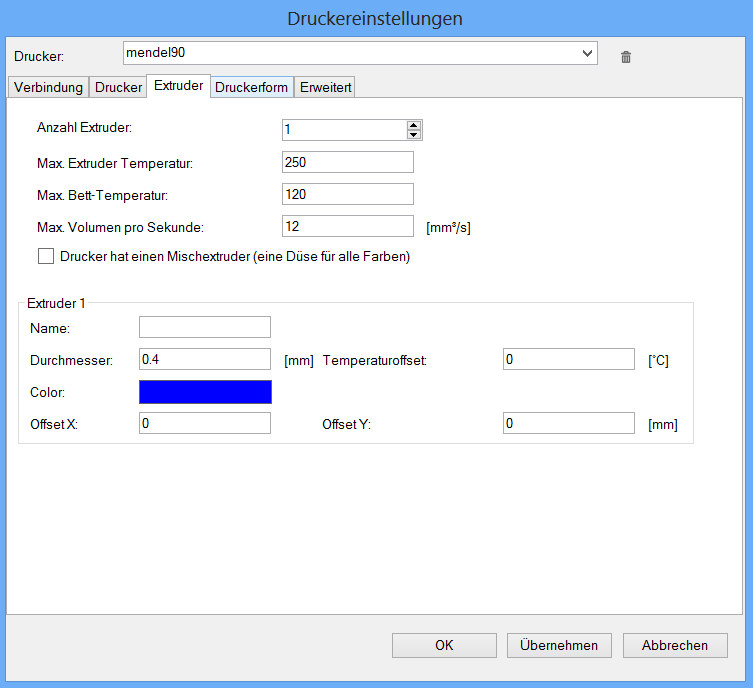Decrease Anzahl Extruder with down arrow
Screen dimensions: 753x688
tap(414, 134)
